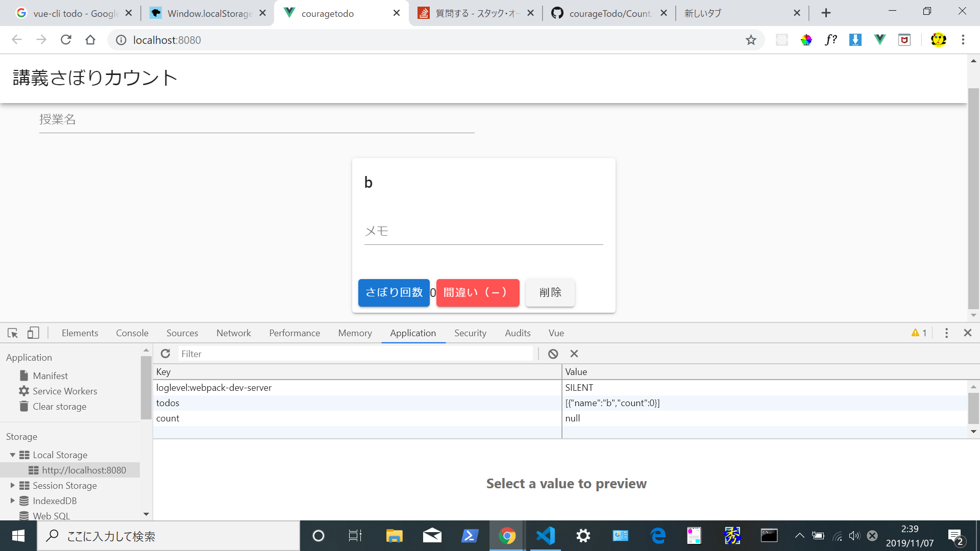This screenshot has width=980, height=551.
Task: Click the メモ input field
Action: [483, 231]
